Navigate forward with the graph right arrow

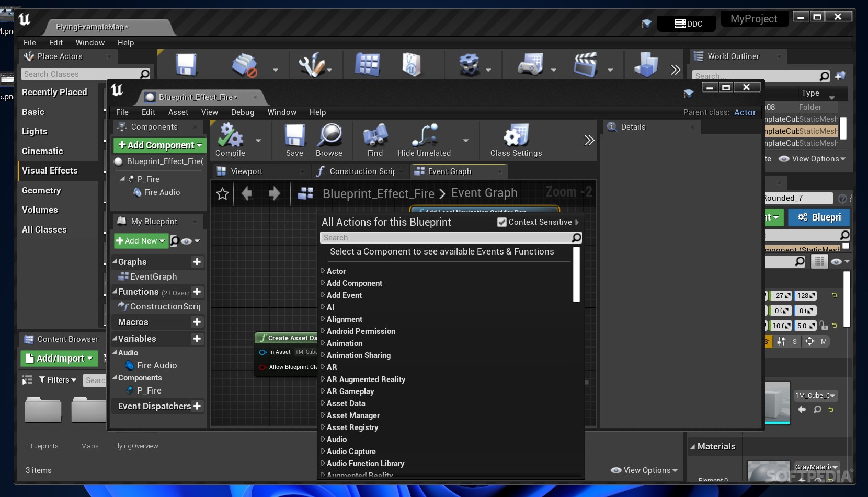click(x=274, y=194)
